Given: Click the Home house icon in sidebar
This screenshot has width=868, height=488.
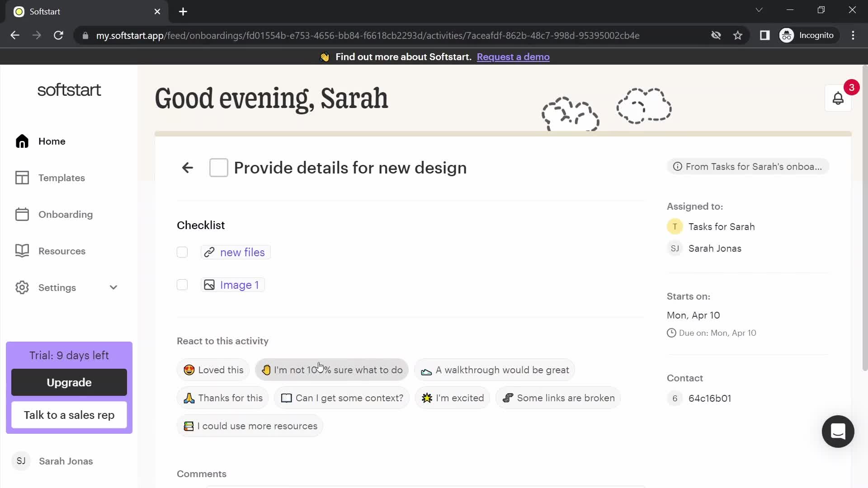Looking at the screenshot, I should (22, 141).
